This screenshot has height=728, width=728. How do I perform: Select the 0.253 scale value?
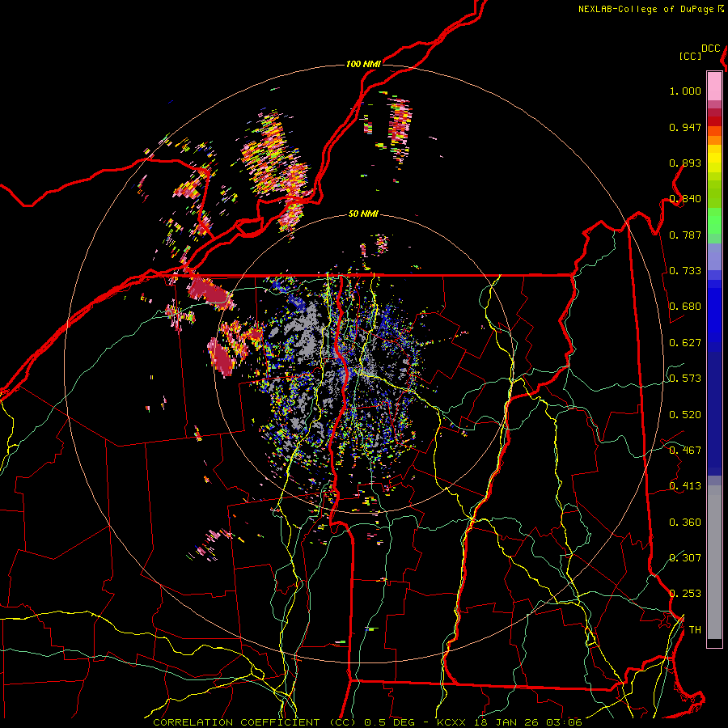685,594
